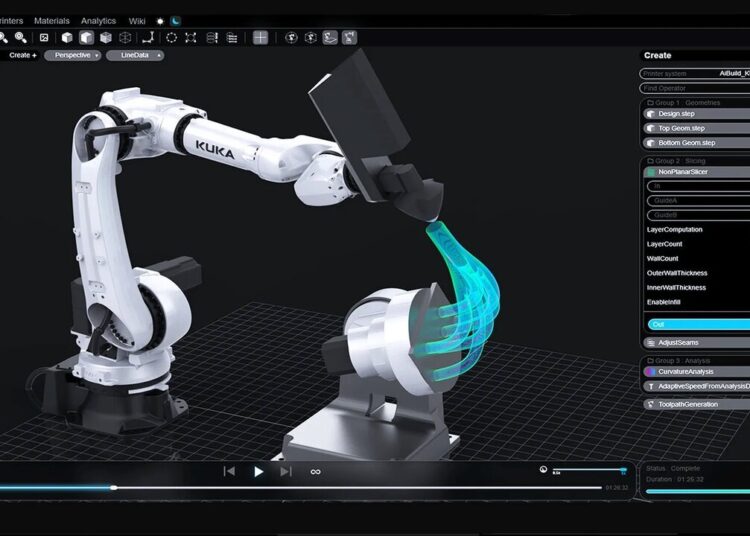Click the OuterWallThickness parameter

pos(677,273)
